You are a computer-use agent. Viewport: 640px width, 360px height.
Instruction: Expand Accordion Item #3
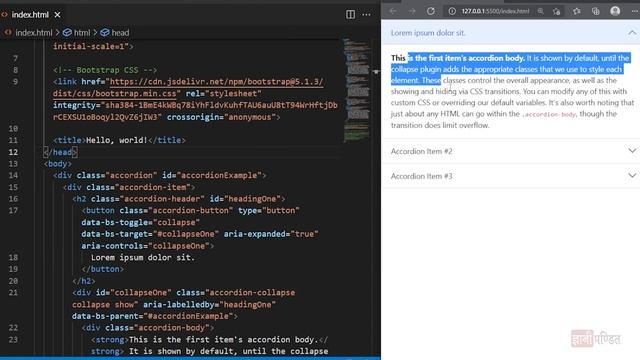(x=511, y=176)
